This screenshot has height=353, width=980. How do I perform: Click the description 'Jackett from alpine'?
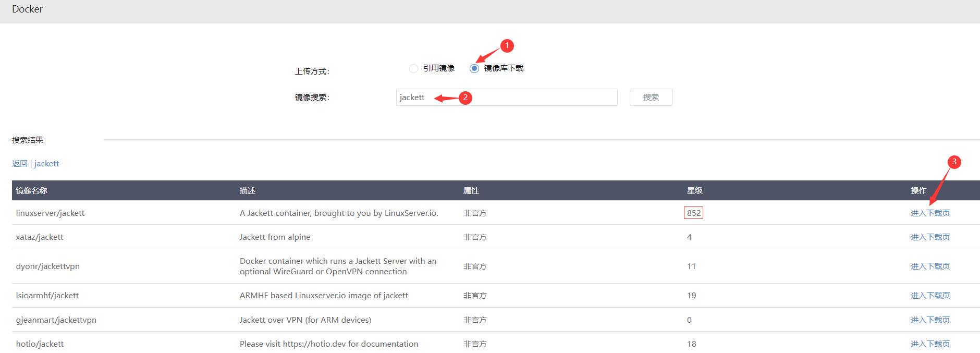(275, 237)
